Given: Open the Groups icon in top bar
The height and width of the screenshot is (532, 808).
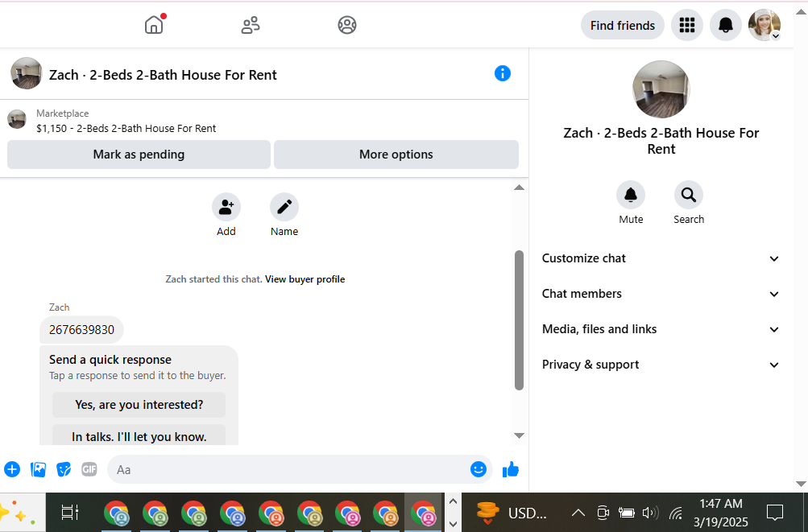Looking at the screenshot, I should click(346, 25).
